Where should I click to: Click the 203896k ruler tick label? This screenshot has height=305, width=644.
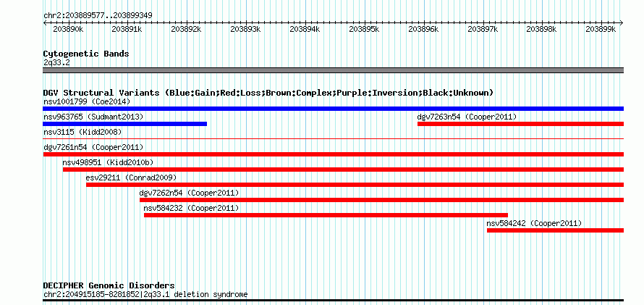(423, 30)
